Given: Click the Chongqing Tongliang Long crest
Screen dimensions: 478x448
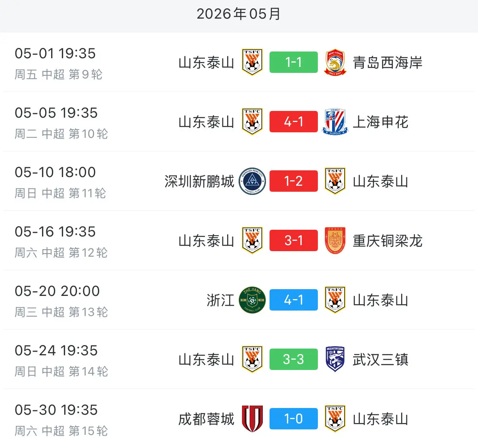Looking at the screenshot, I should pos(335,240).
